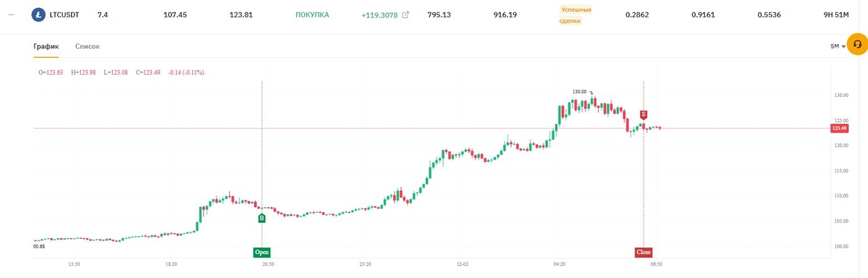Image resolution: width=868 pixels, height=278 pixels.
Task: Click the OHLC values legend text
Action: click(x=121, y=72)
